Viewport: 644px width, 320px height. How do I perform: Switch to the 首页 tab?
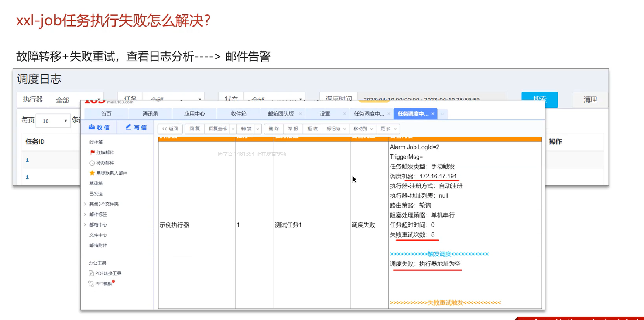pyautogui.click(x=106, y=113)
